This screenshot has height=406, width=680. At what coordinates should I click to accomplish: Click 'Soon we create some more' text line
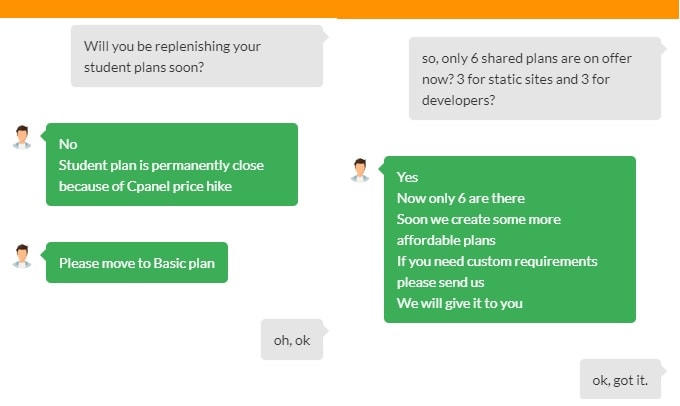[x=478, y=219]
